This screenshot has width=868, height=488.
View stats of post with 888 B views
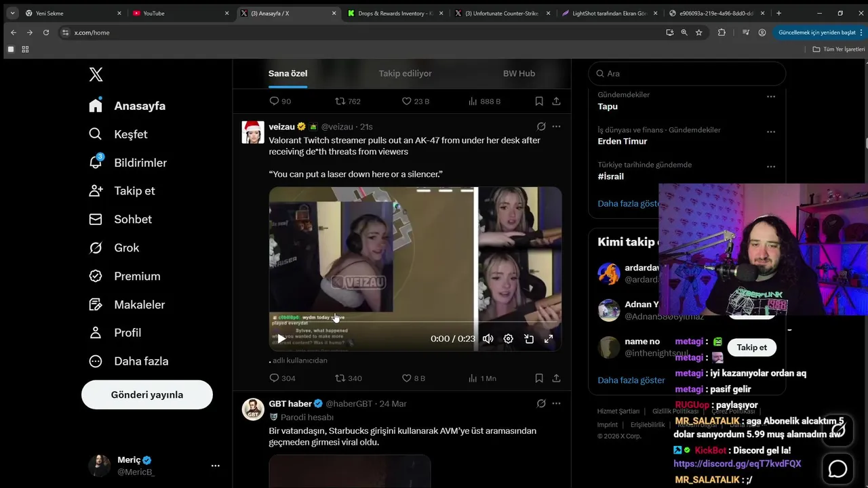pyautogui.click(x=484, y=101)
